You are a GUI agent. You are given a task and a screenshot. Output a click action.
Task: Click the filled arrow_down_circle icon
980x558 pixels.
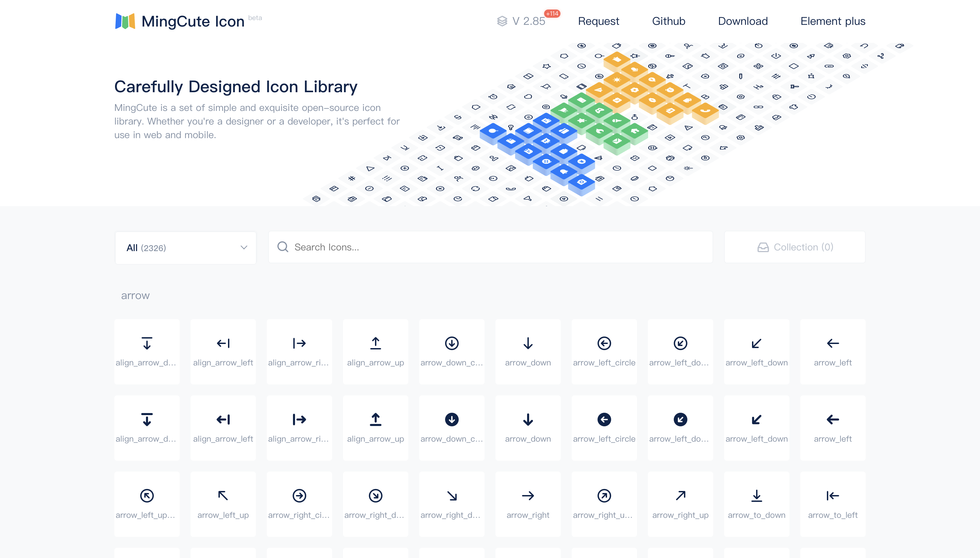(x=452, y=428)
